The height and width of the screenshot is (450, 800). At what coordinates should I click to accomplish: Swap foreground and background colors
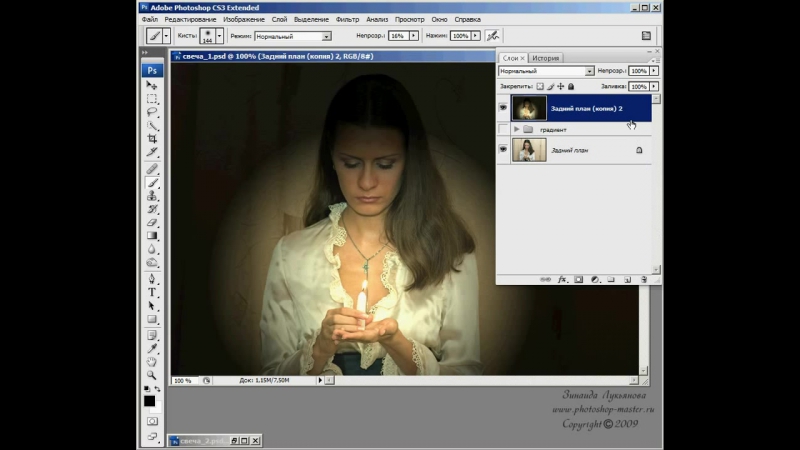pos(157,389)
